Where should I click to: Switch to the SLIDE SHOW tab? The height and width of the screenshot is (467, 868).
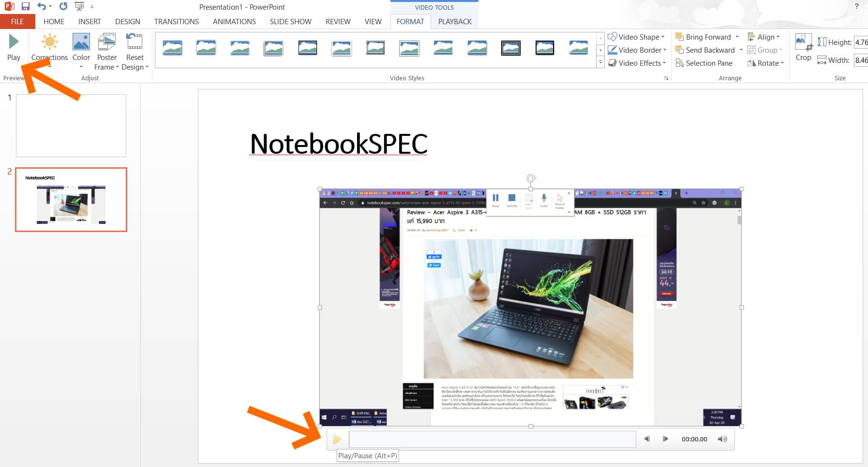291,21
